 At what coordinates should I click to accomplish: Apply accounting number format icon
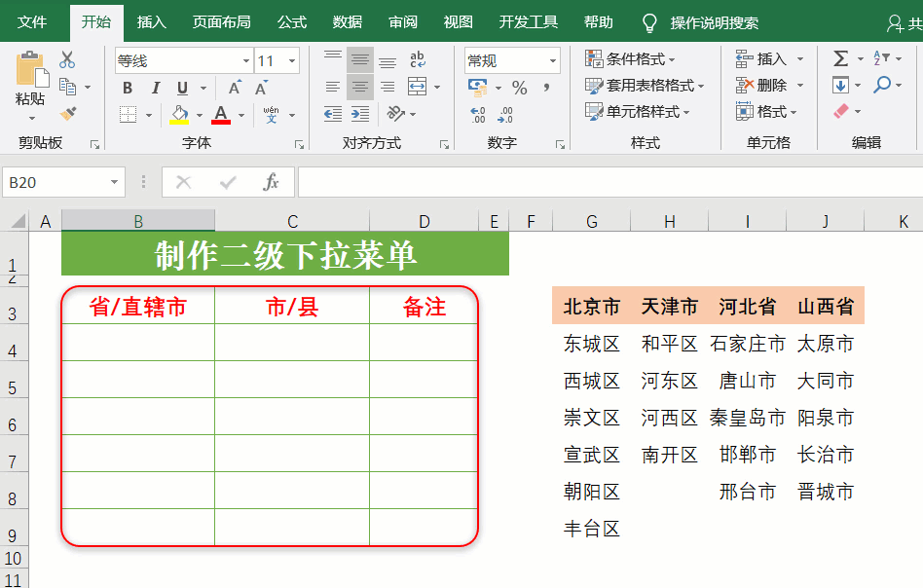tap(478, 88)
